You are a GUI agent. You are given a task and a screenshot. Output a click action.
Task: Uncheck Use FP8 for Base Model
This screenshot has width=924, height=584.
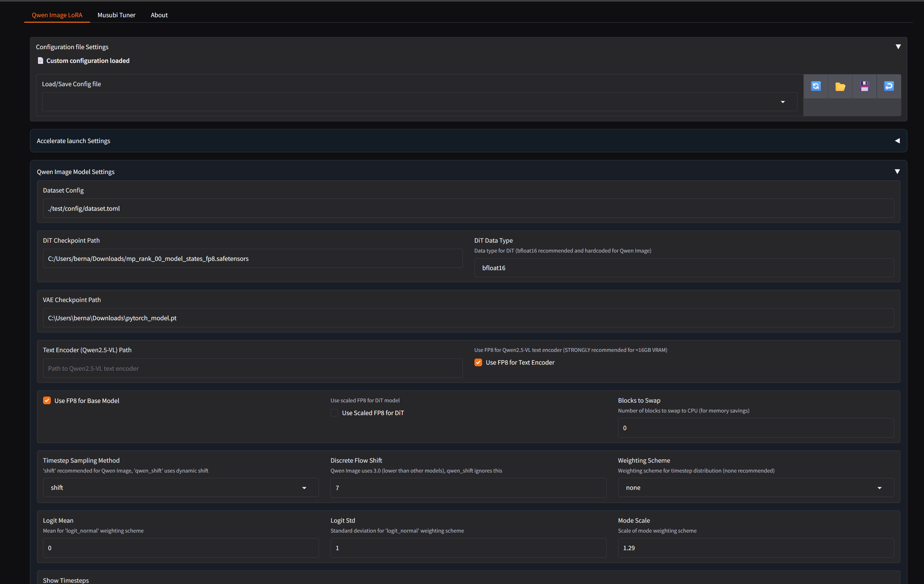47,401
